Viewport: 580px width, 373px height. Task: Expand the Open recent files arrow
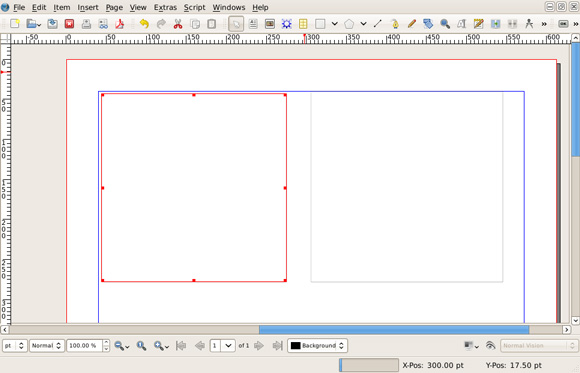(39, 26)
